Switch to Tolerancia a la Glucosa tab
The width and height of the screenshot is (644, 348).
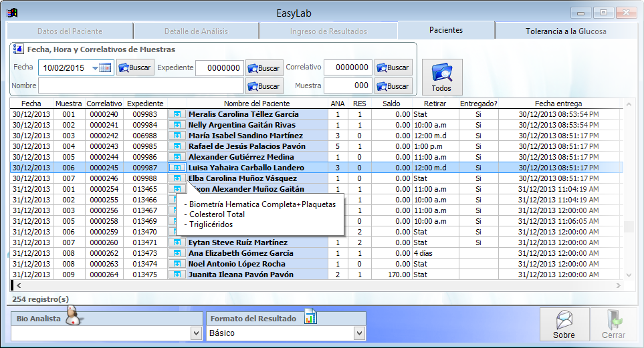tap(566, 31)
